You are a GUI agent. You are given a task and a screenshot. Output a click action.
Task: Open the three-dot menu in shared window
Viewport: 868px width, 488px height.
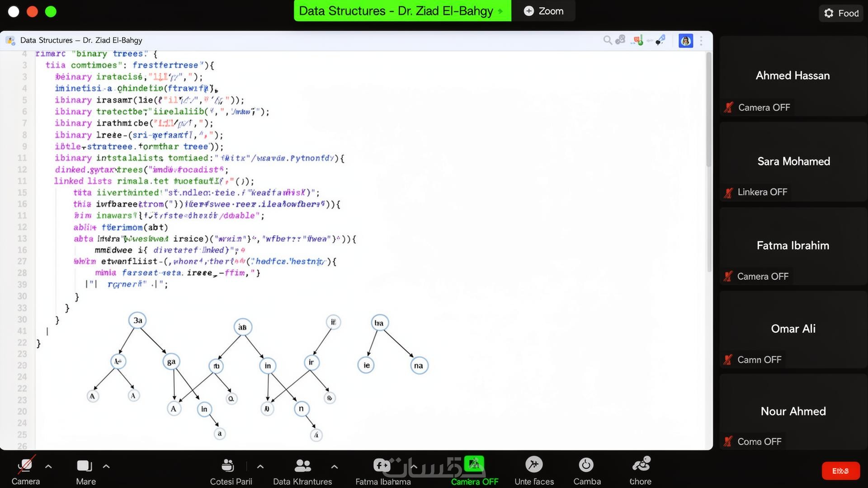(701, 41)
